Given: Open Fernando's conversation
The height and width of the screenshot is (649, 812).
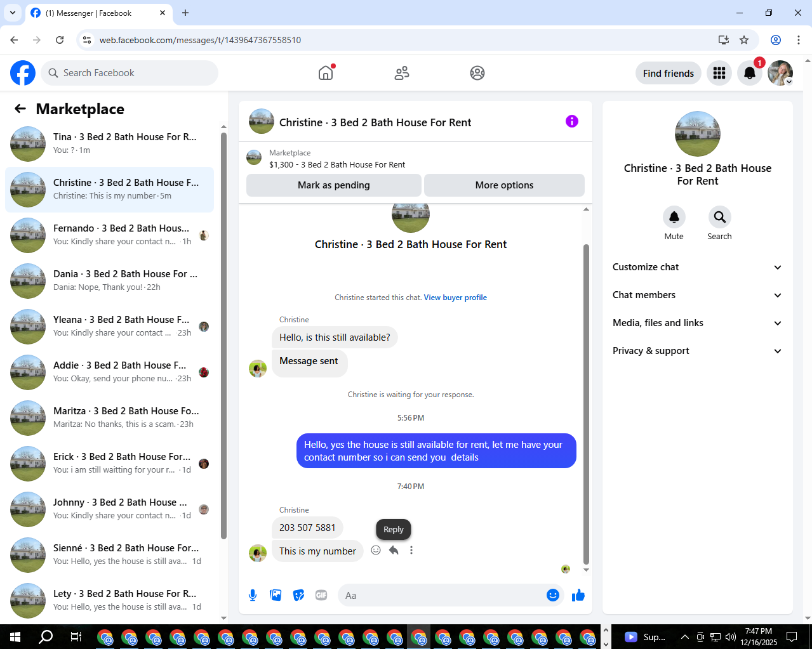Looking at the screenshot, I should point(109,235).
